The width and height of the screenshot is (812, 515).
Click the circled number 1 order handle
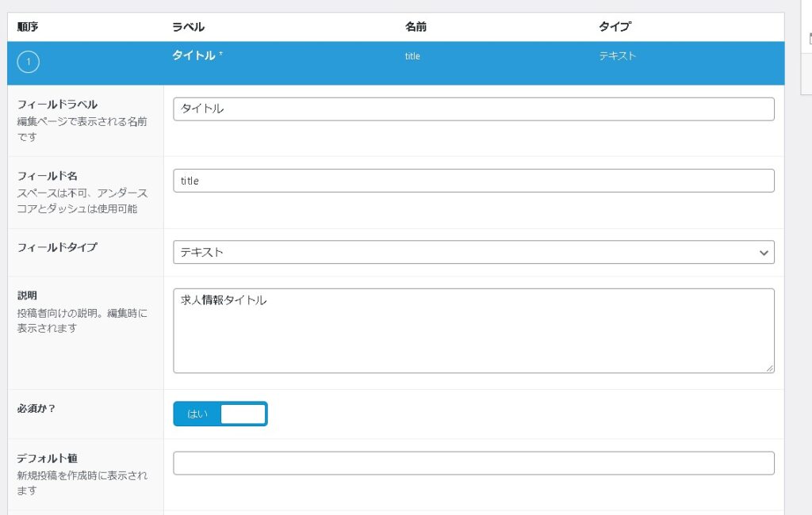click(28, 63)
